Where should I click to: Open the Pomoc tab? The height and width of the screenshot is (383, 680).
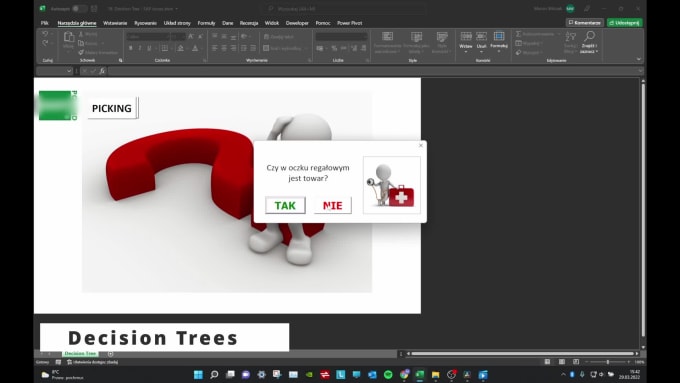click(323, 23)
